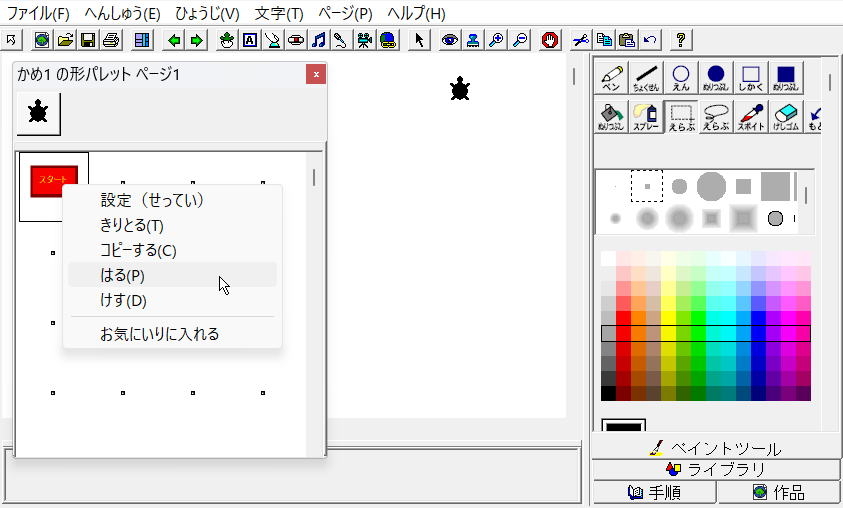Select the スプレー spray can tool

point(646,117)
